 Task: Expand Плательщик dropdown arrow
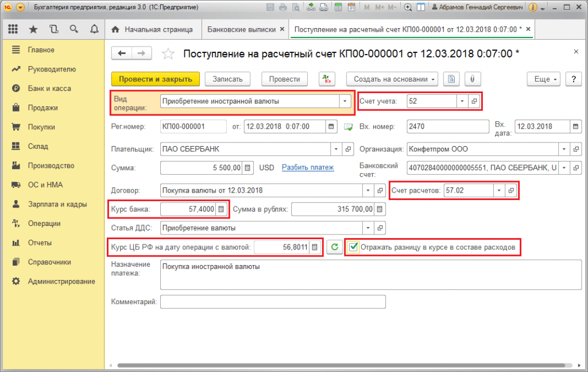[336, 149]
